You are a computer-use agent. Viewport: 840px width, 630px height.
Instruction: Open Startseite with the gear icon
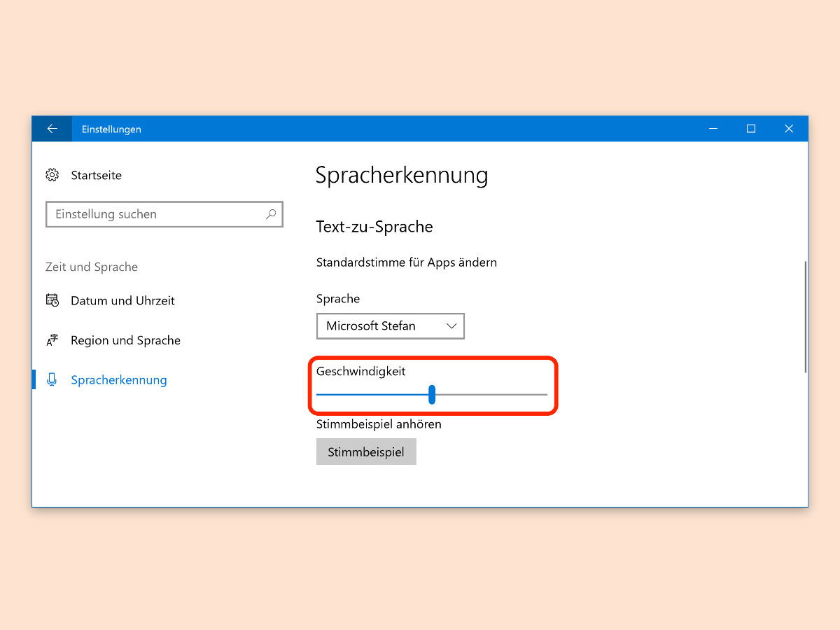(52, 175)
